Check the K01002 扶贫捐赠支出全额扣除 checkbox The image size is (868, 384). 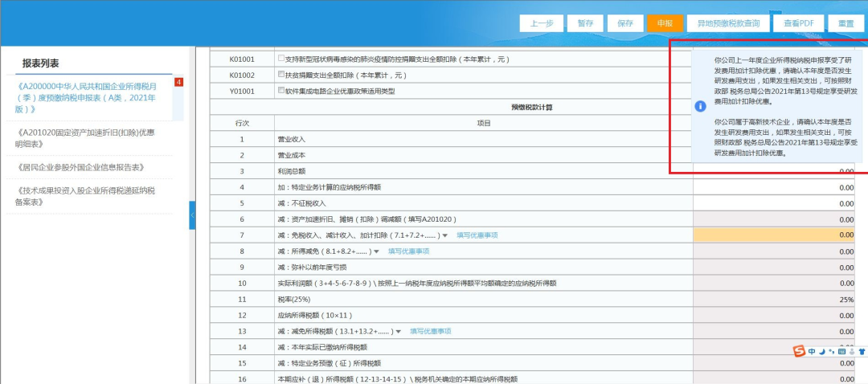(281, 75)
